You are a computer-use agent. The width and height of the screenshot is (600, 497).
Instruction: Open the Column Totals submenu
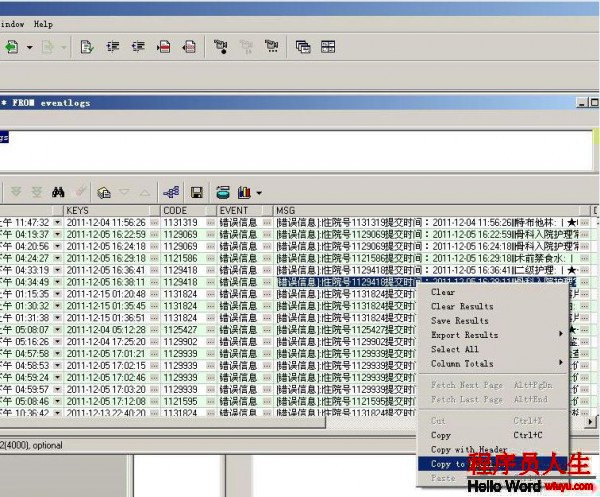462,363
